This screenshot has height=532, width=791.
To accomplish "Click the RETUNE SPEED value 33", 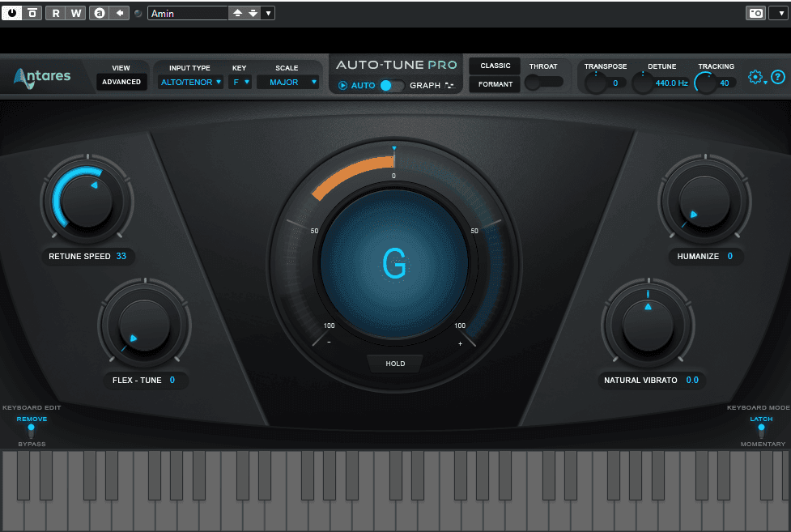I will click(121, 256).
